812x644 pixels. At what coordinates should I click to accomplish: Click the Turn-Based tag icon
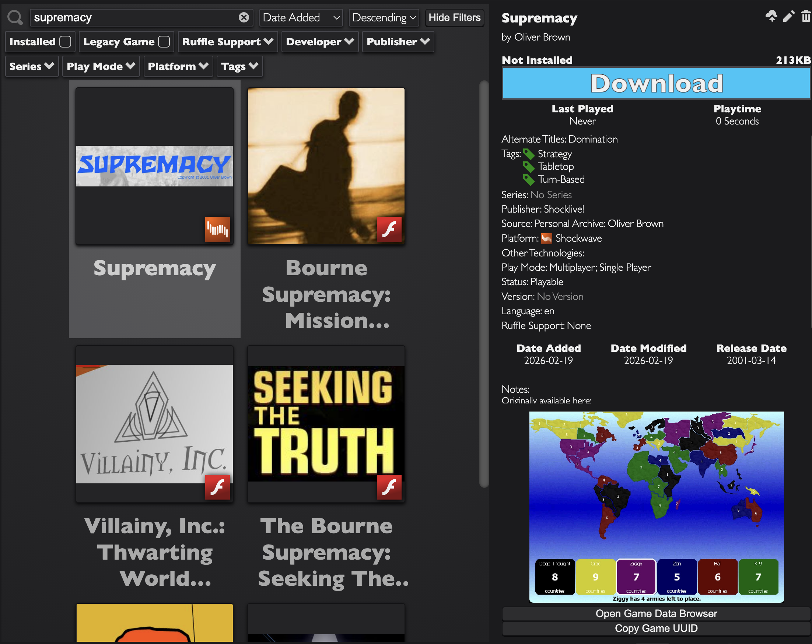point(529,180)
